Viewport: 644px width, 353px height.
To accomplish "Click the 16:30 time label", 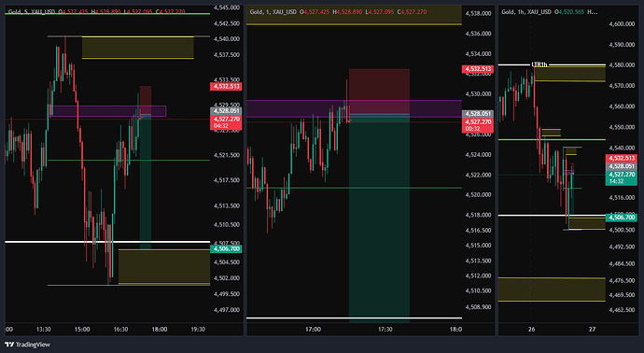I will [120, 329].
